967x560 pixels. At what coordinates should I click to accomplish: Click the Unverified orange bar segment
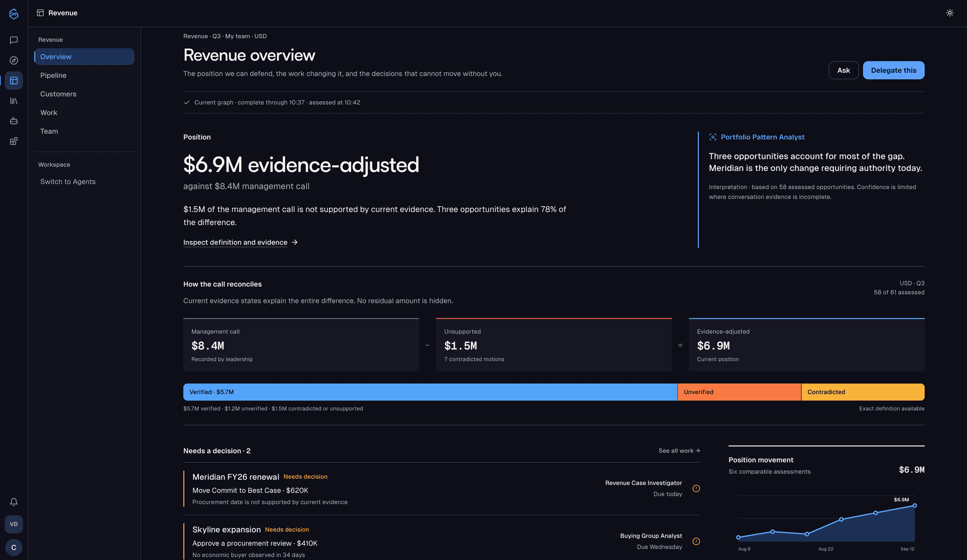point(739,392)
